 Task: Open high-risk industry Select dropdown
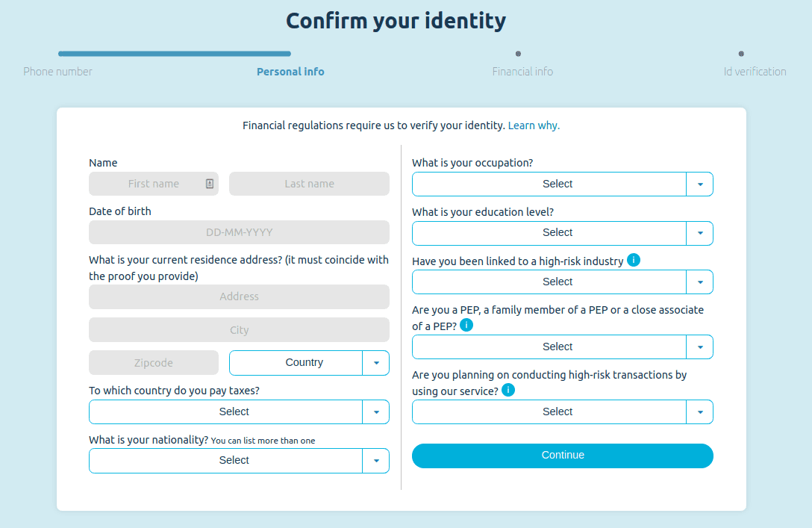(x=563, y=282)
